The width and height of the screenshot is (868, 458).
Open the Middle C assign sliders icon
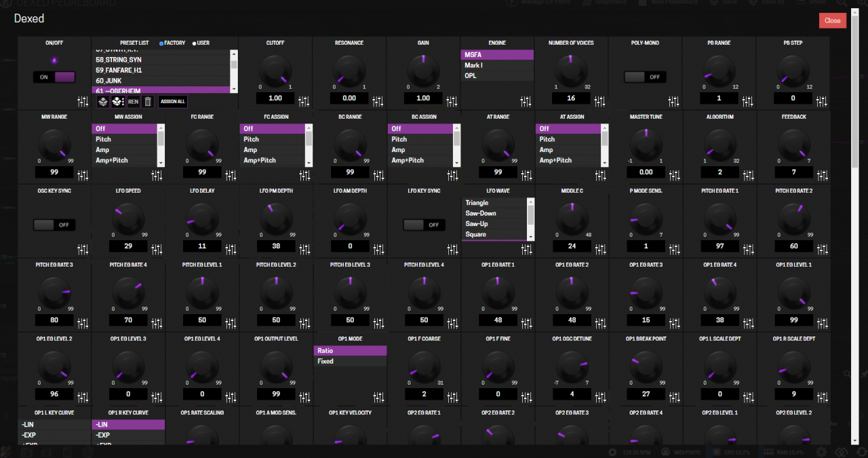(x=600, y=250)
